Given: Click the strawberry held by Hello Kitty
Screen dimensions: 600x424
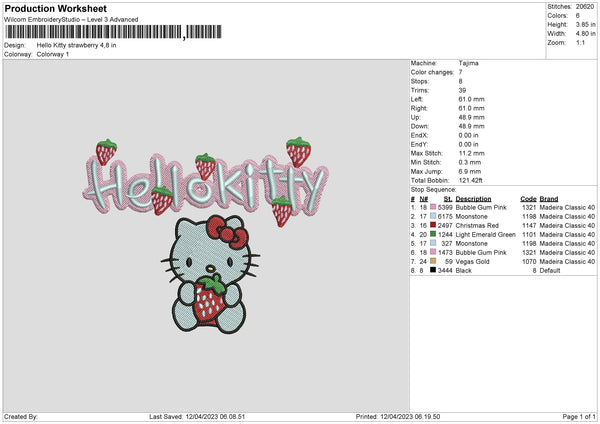Looking at the screenshot, I should 210,300.
